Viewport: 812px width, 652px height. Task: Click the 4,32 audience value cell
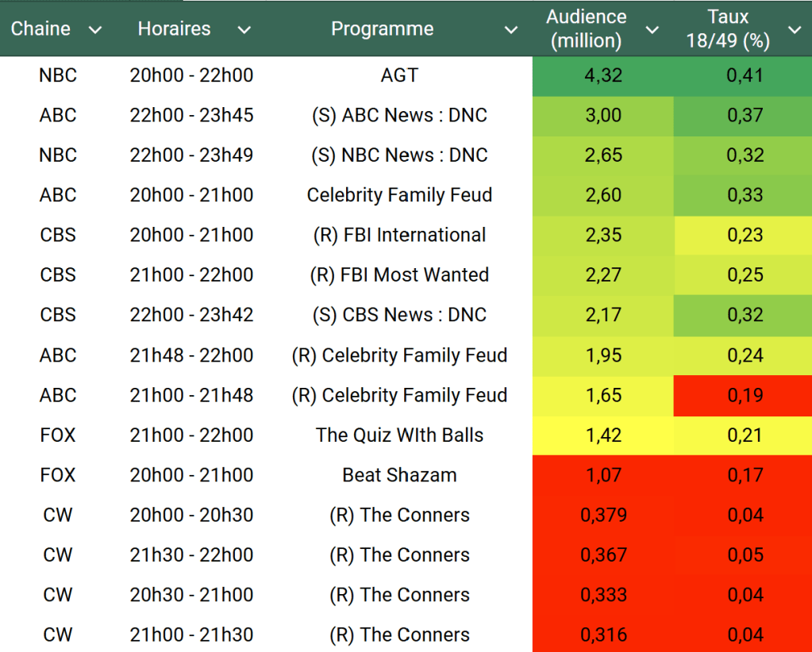[603, 76]
